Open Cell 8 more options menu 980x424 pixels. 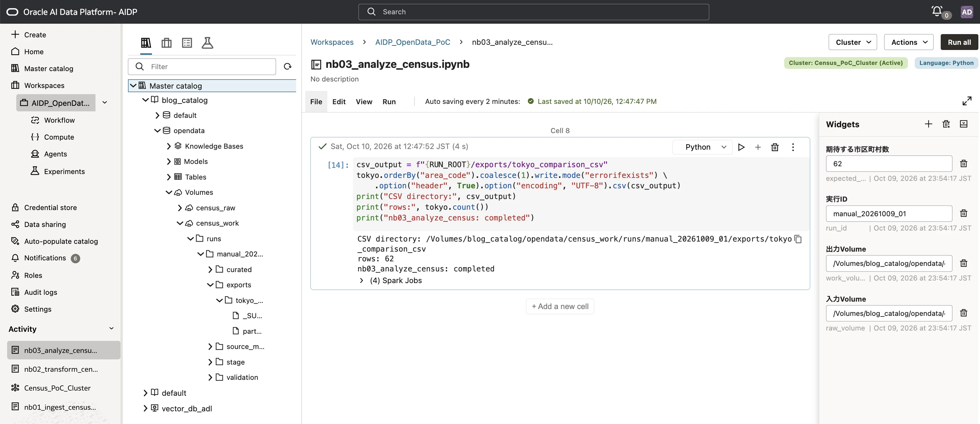[793, 147]
